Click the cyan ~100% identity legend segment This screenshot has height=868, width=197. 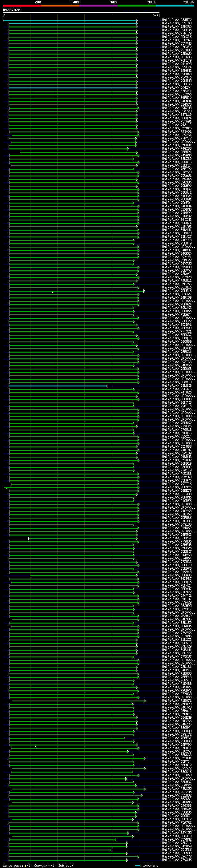[175, 6]
